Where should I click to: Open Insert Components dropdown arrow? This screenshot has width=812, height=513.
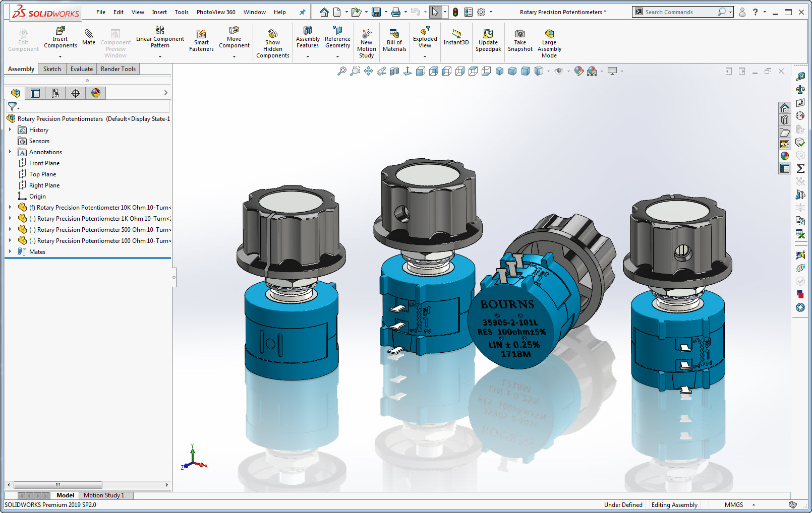(x=60, y=56)
